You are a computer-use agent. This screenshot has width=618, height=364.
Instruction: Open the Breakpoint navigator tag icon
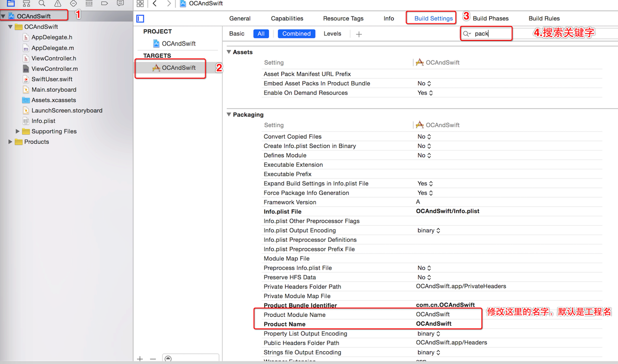click(104, 3)
